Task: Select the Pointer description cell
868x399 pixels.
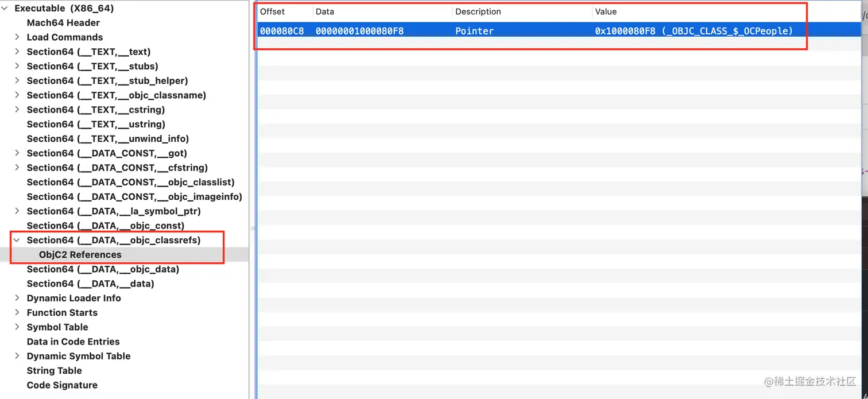Action: point(475,31)
